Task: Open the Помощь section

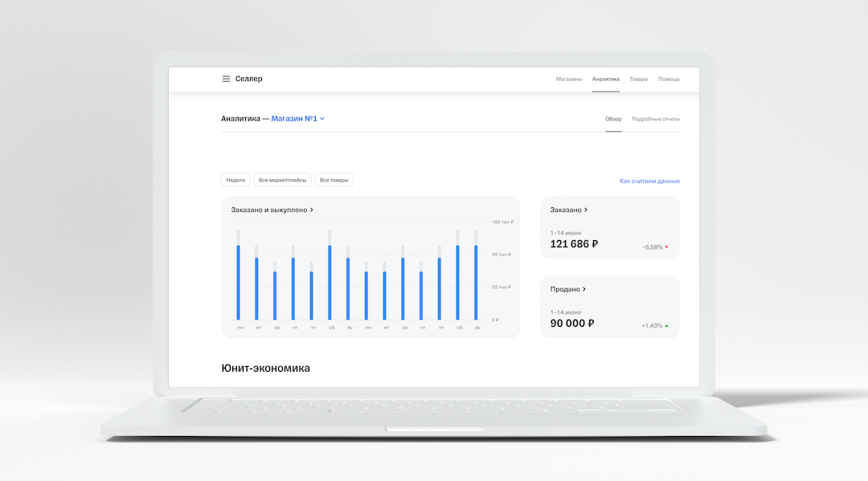Action: [669, 79]
